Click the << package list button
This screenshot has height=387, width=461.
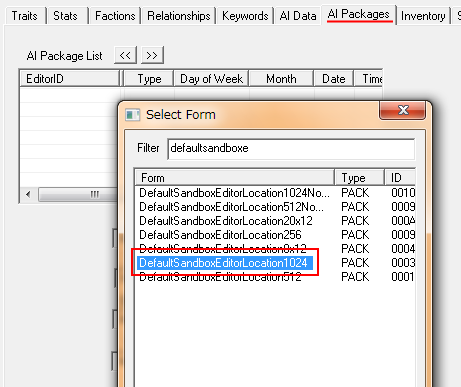click(125, 55)
